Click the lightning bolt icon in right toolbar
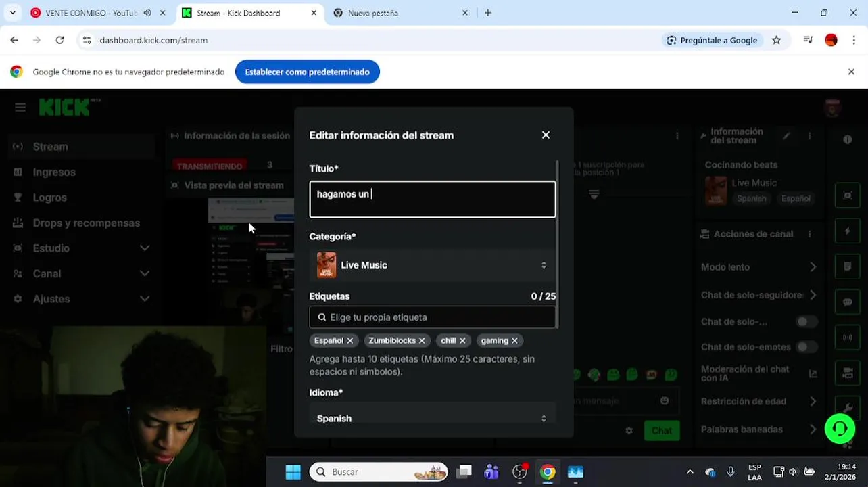This screenshot has width=868, height=487. pyautogui.click(x=848, y=231)
